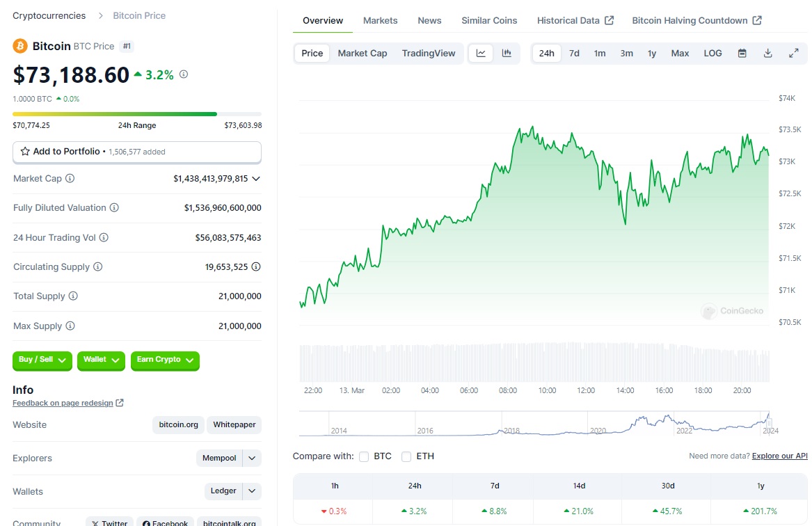
Task: Expand the Explorers dropdown arrow beside Mempool
Action: (x=252, y=459)
